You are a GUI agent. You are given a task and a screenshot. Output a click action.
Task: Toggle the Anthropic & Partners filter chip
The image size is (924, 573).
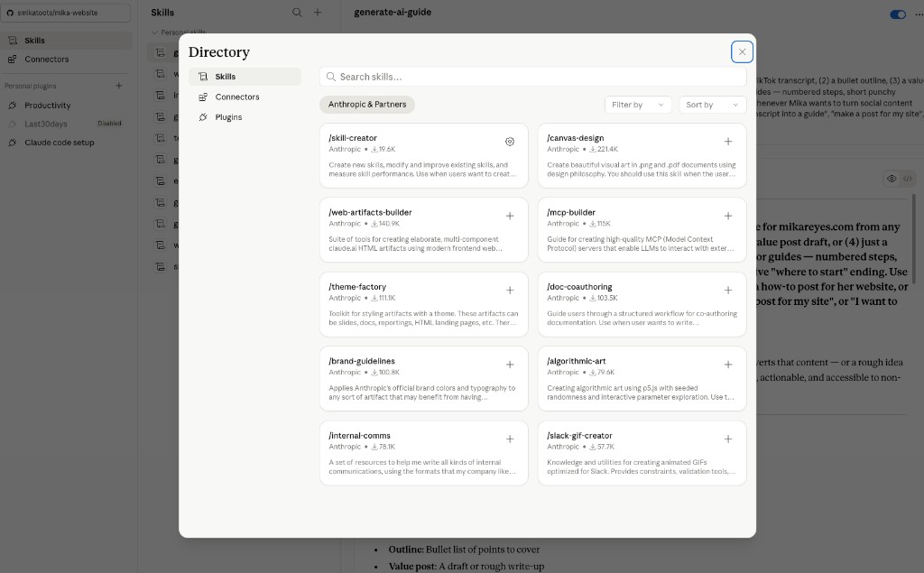367,105
